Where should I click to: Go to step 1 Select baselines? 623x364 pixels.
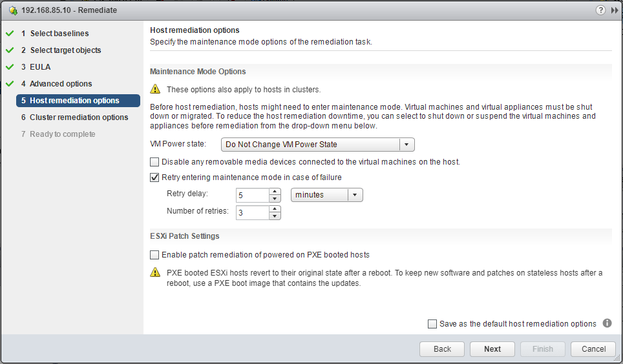55,34
